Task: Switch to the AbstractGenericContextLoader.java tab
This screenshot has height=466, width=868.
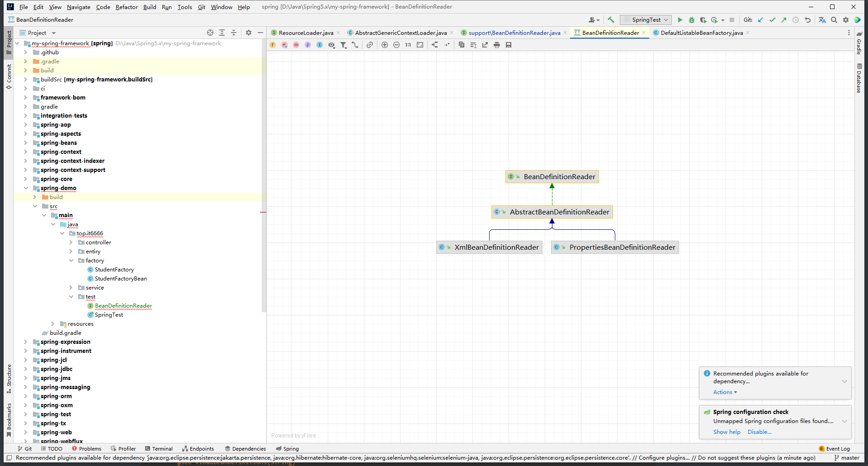Action: tap(401, 33)
